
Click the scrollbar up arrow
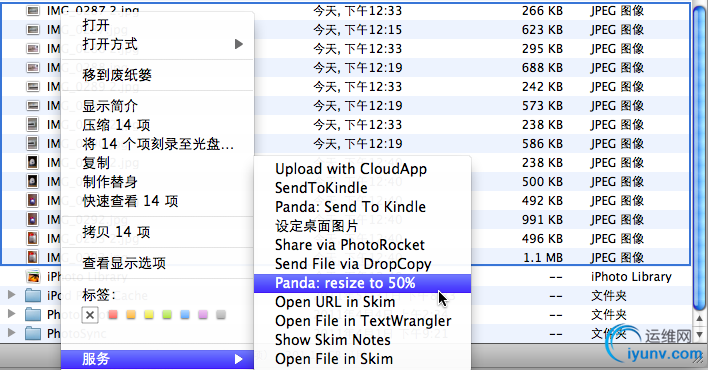point(700,318)
